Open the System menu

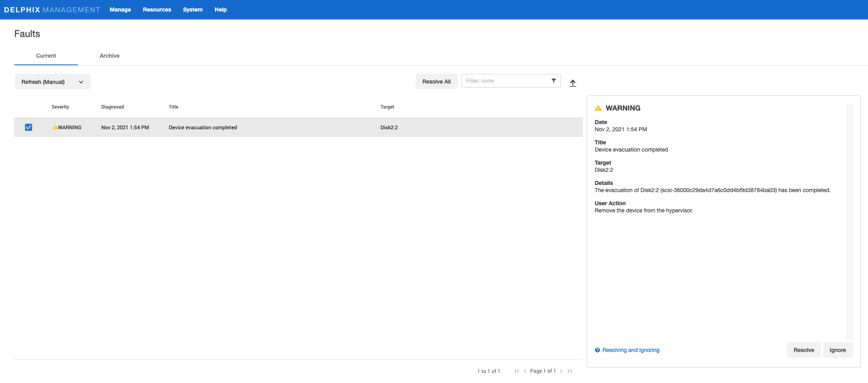click(x=193, y=10)
